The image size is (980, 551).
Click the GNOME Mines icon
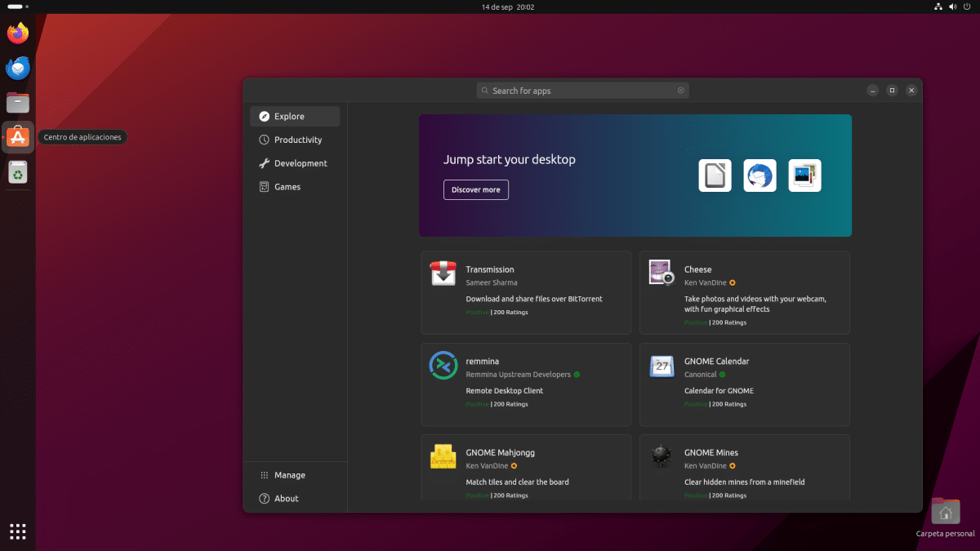tap(661, 456)
